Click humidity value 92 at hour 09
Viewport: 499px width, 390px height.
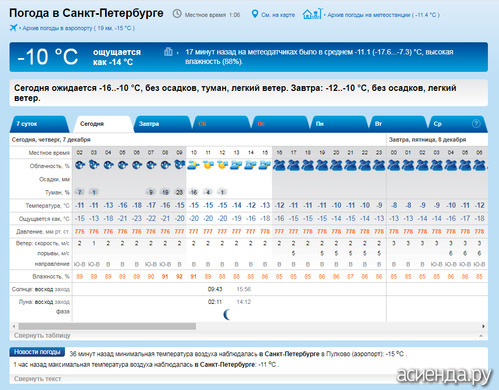click(x=179, y=276)
